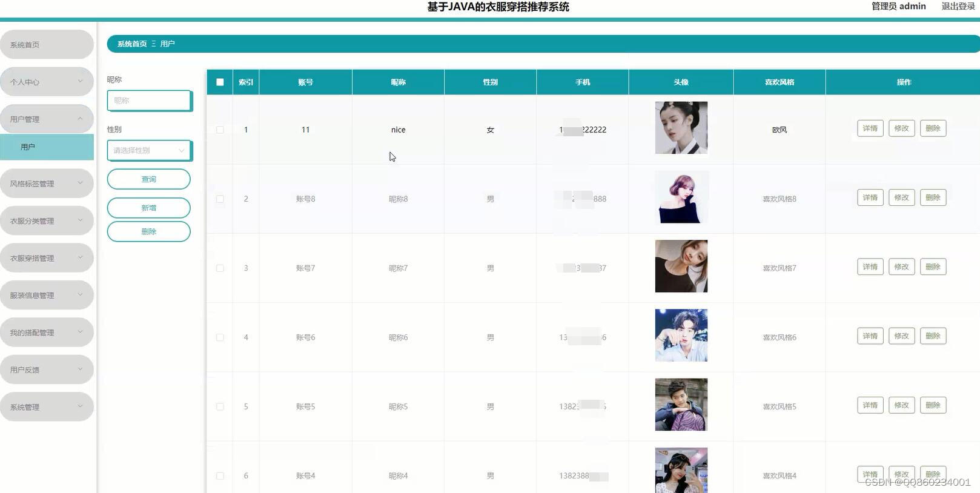Expand the 个人中心 sidebar menu
The image size is (980, 493).
point(47,82)
